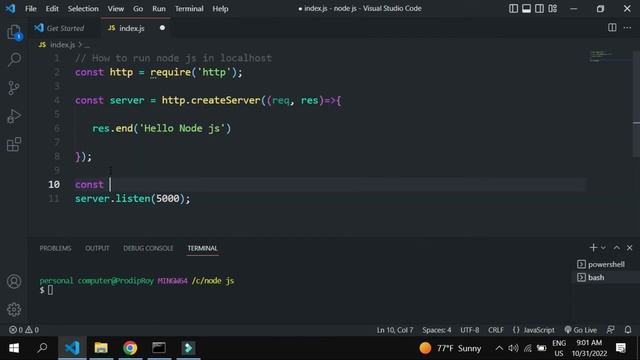Open the Edit menu
Image resolution: width=640 pixels, height=360 pixels.
(x=52, y=9)
